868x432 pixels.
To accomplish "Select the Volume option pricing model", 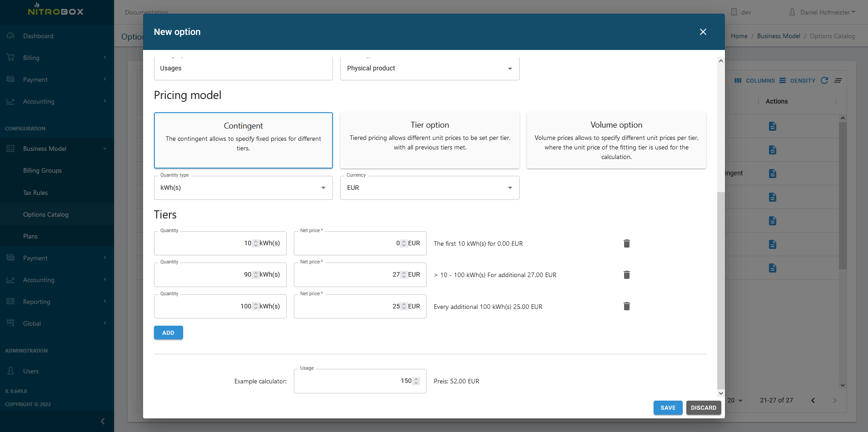I will coord(616,140).
